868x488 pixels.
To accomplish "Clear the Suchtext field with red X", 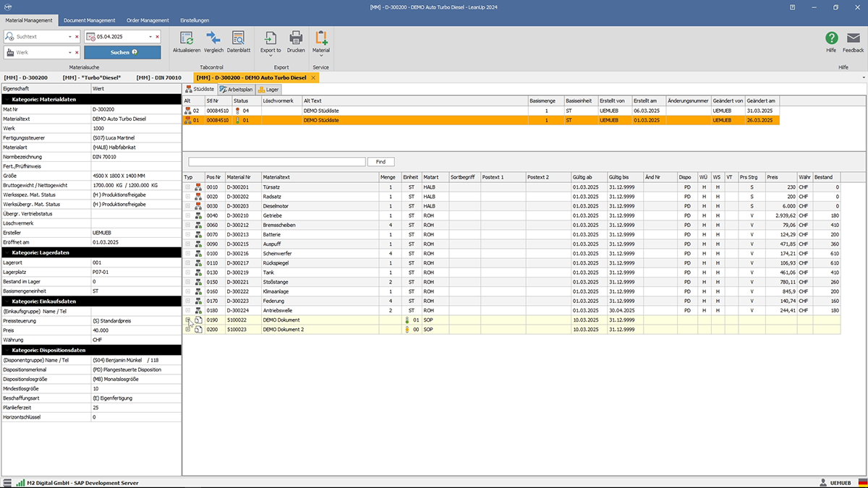I will [x=77, y=36].
